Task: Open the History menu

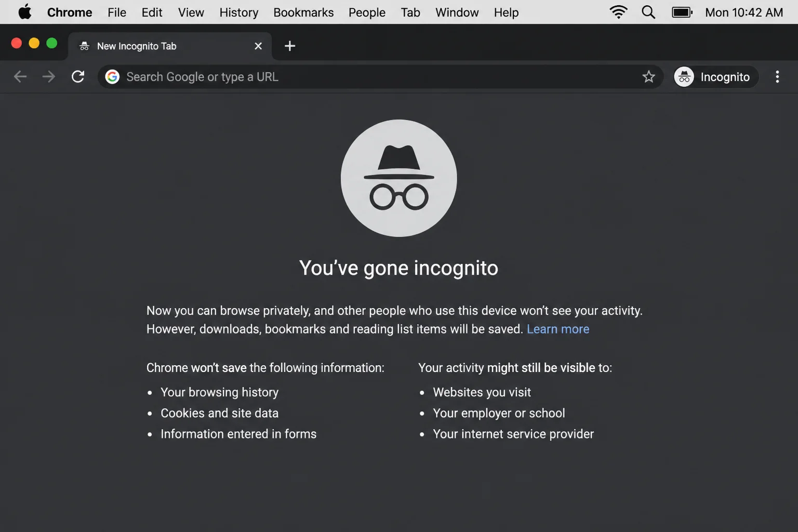Action: pos(238,12)
